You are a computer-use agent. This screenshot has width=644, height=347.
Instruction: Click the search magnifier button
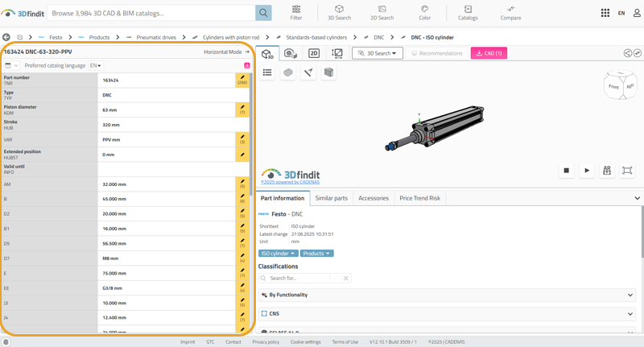[x=263, y=13]
